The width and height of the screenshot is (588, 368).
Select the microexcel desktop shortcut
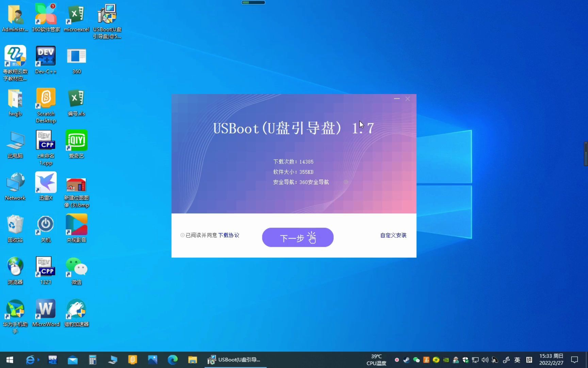(x=77, y=19)
